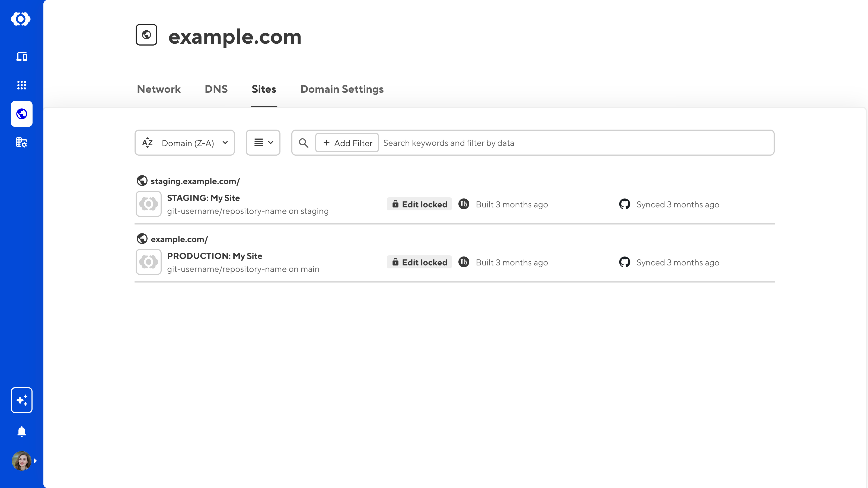Click Eleventy icon on production site row
This screenshot has width=868, height=488.
coord(464,262)
